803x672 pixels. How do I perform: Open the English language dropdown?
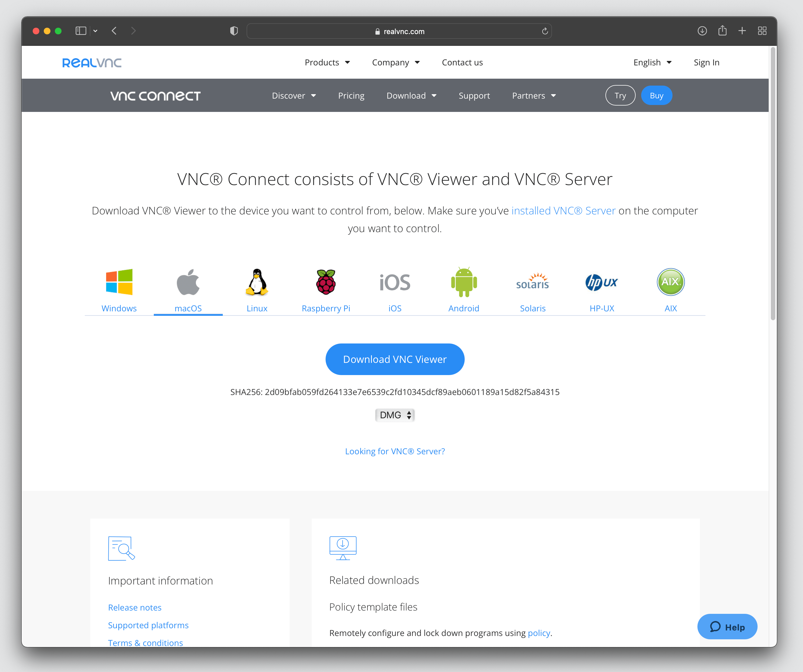652,62
